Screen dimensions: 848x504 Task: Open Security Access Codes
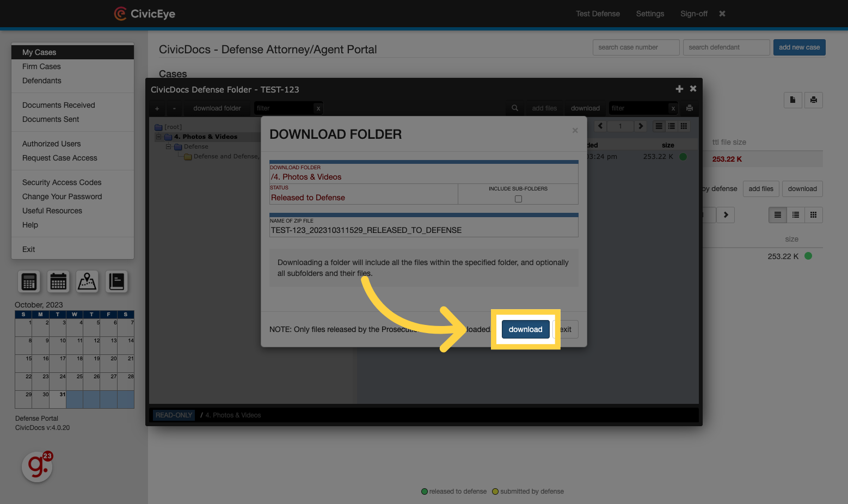(x=62, y=182)
